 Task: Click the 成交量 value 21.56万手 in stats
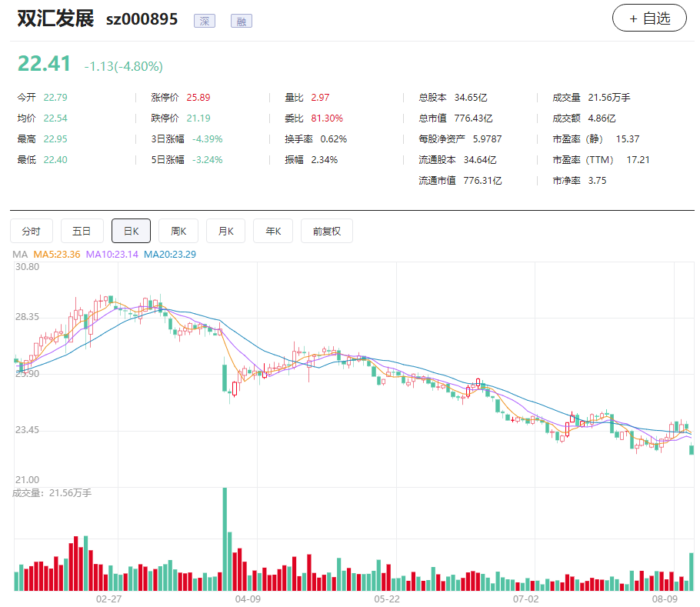(x=609, y=97)
